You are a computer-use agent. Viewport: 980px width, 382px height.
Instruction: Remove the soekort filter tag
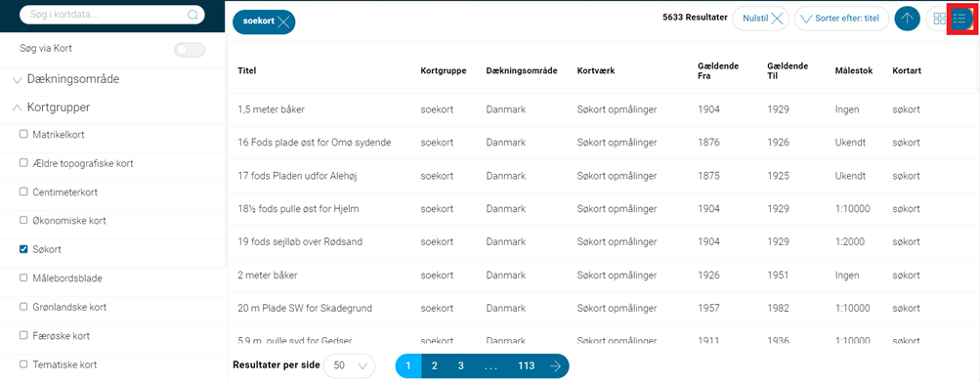click(x=283, y=21)
